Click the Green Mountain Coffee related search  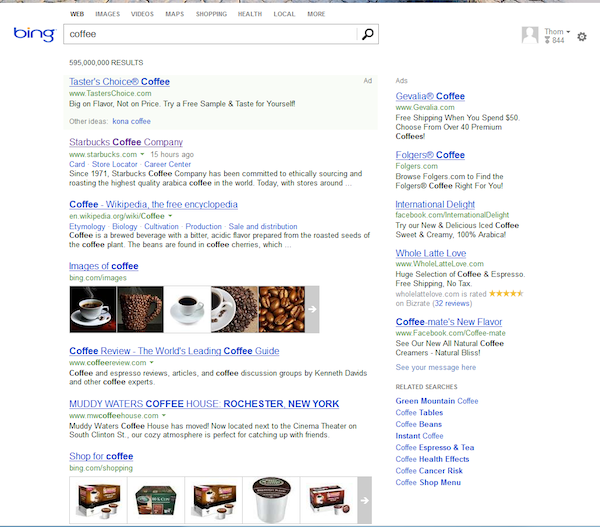(437, 401)
